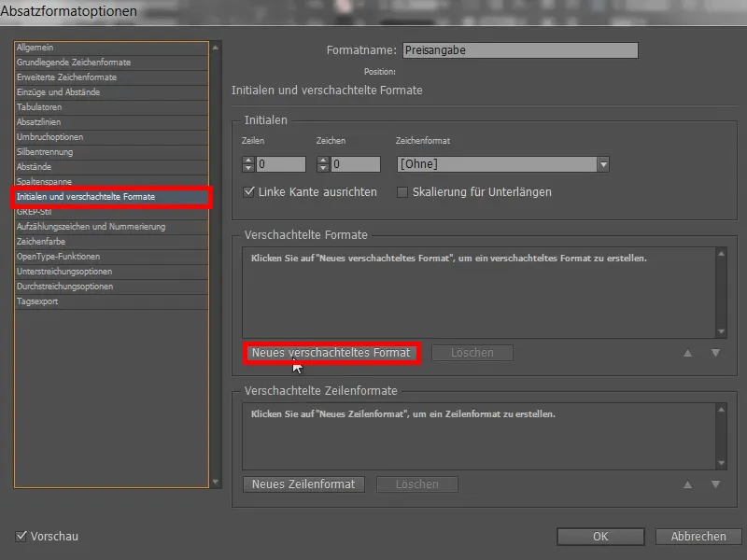Select Umbruchoptionen in sidebar

[x=111, y=137]
